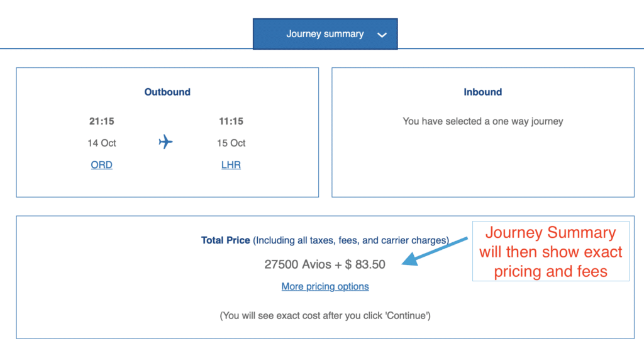Click the 'exact cost after Continue' note
Viewport: 644px width, 348px height.
(x=325, y=315)
